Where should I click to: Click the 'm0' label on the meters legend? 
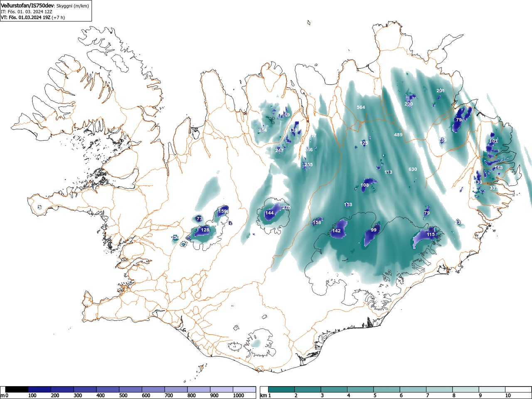5,396
